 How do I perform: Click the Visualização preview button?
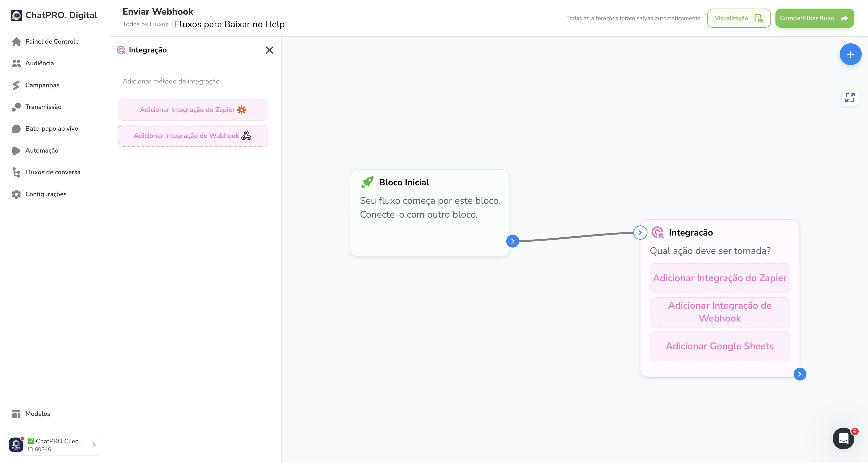tap(739, 18)
